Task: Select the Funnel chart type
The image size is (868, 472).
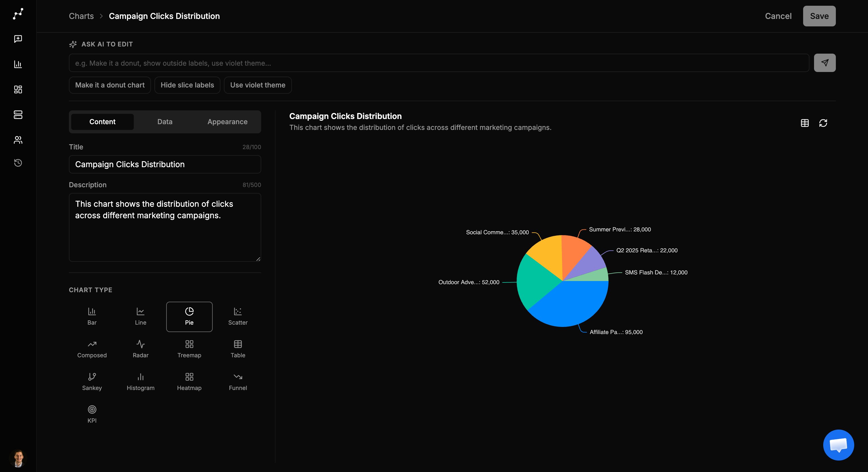Action: point(238,382)
